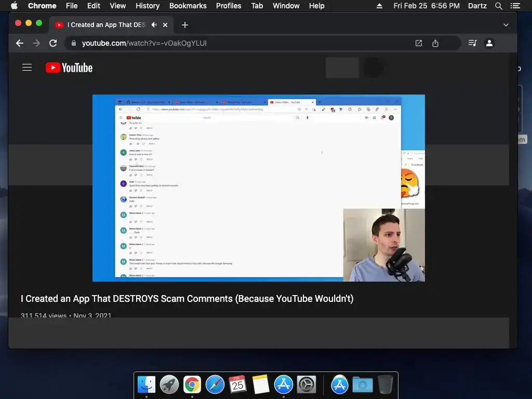Open Safari from the Dock

[215, 384]
